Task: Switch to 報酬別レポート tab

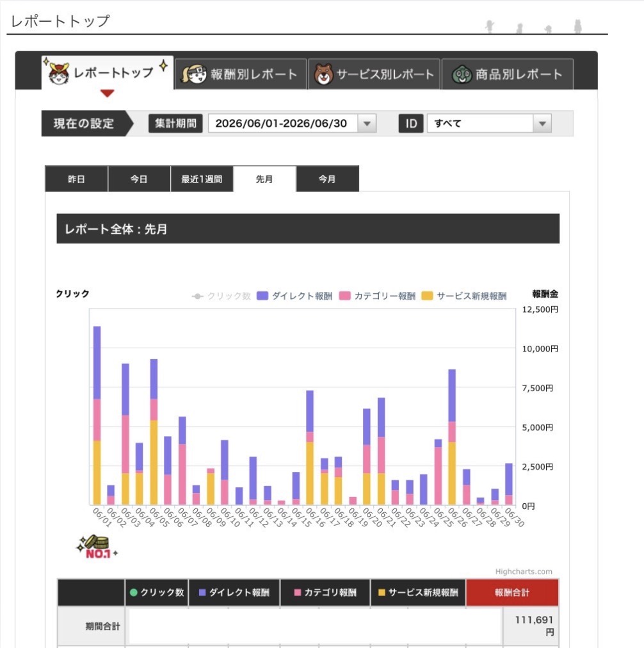Action: tap(241, 74)
